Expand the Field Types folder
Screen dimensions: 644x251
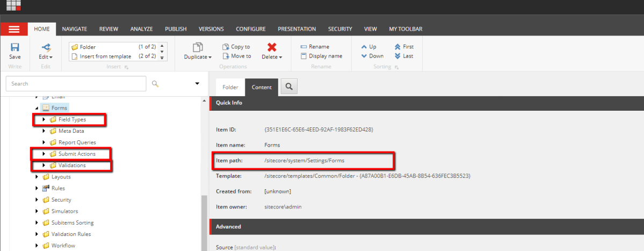click(x=44, y=119)
